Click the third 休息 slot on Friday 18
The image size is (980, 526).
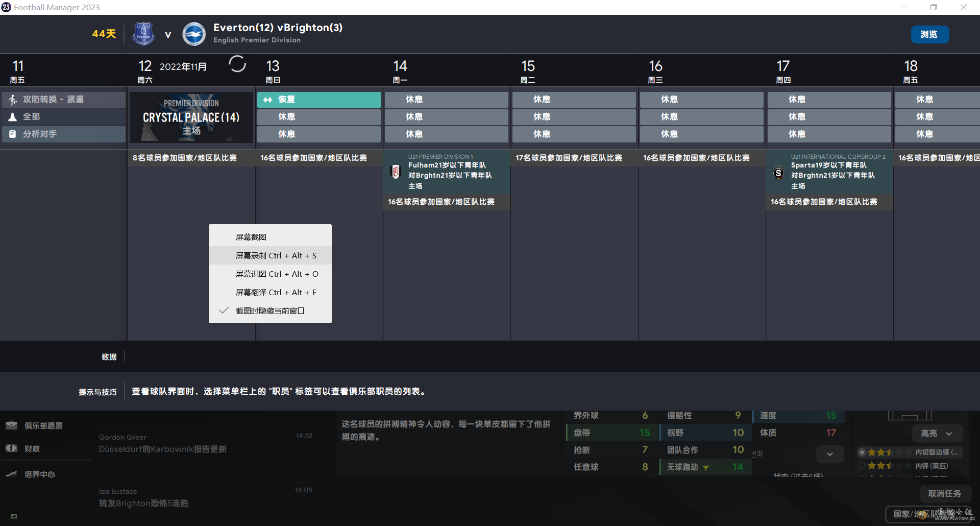(x=937, y=134)
